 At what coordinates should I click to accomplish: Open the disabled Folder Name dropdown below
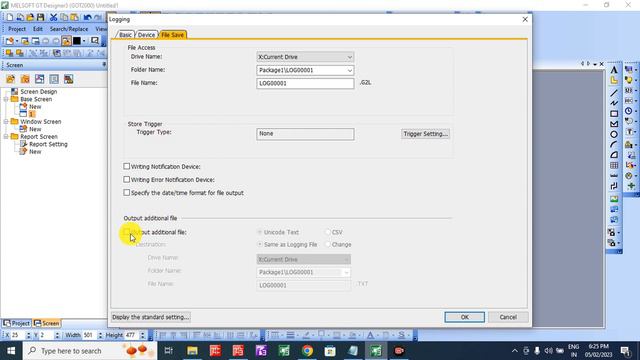click(346, 272)
